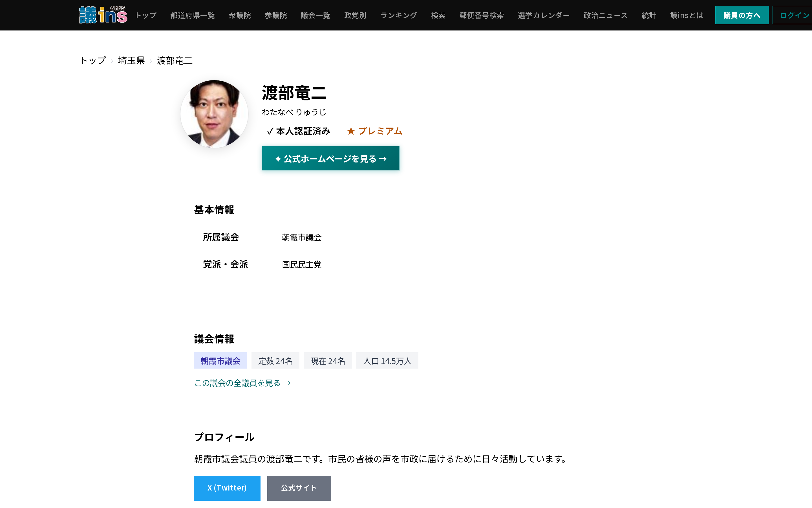
Task: Click the 所属議会 label
Action: [x=221, y=237]
